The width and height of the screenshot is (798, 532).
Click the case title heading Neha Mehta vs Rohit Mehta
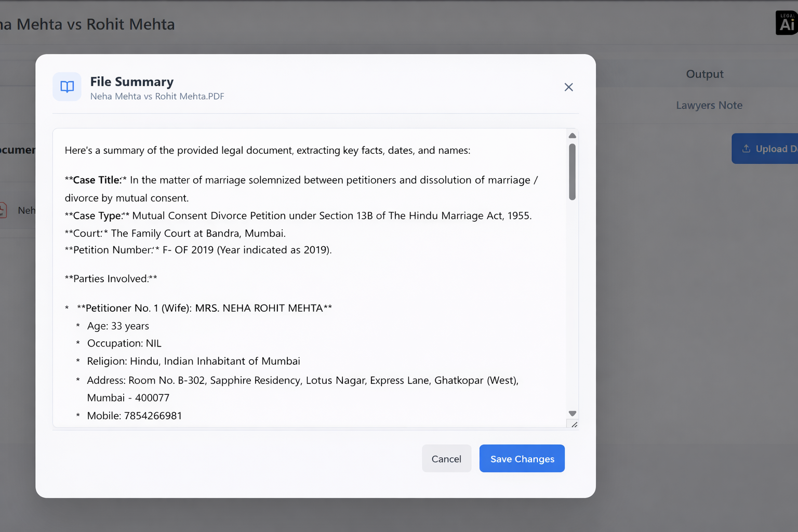pos(87,24)
